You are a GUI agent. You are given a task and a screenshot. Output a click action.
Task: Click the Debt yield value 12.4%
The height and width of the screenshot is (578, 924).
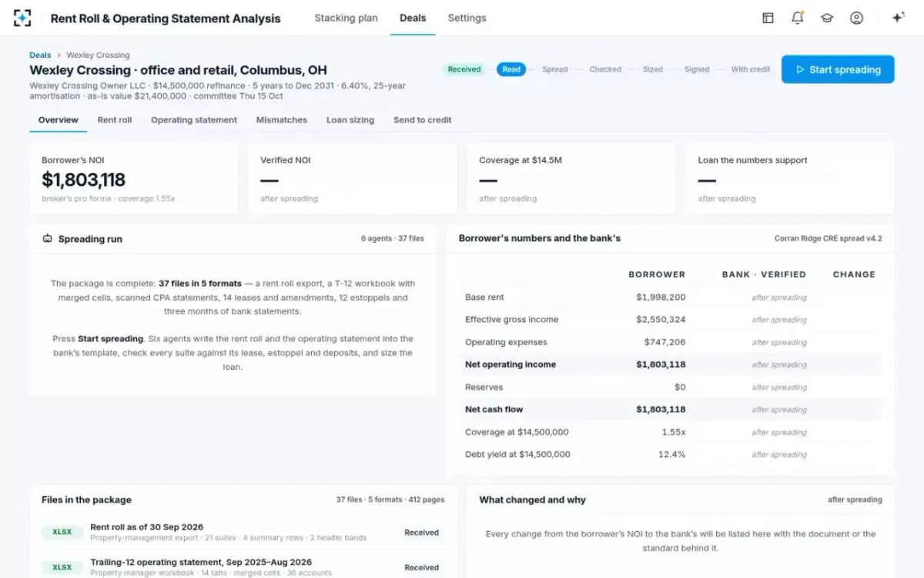click(x=672, y=455)
